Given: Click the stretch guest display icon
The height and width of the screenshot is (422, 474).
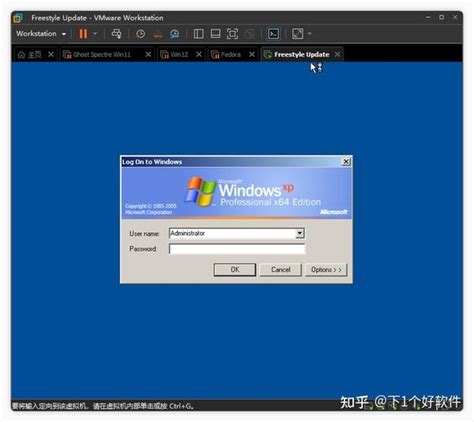Looking at the screenshot, I should (297, 34).
